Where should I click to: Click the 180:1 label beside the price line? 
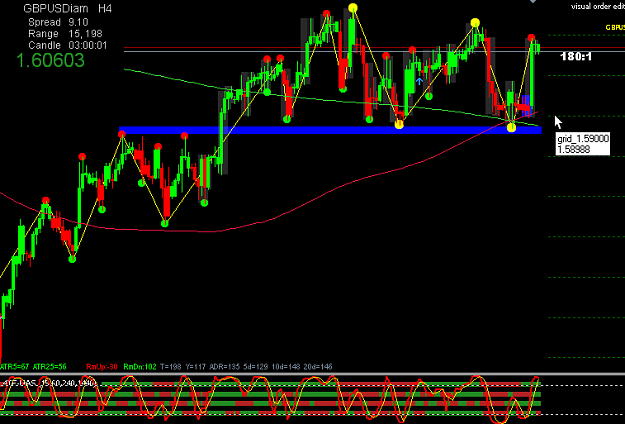click(576, 57)
